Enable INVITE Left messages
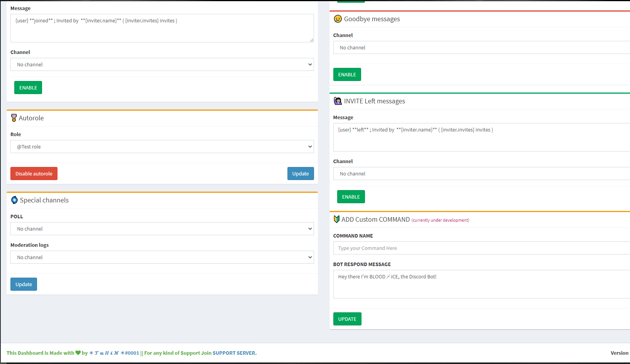 [351, 197]
